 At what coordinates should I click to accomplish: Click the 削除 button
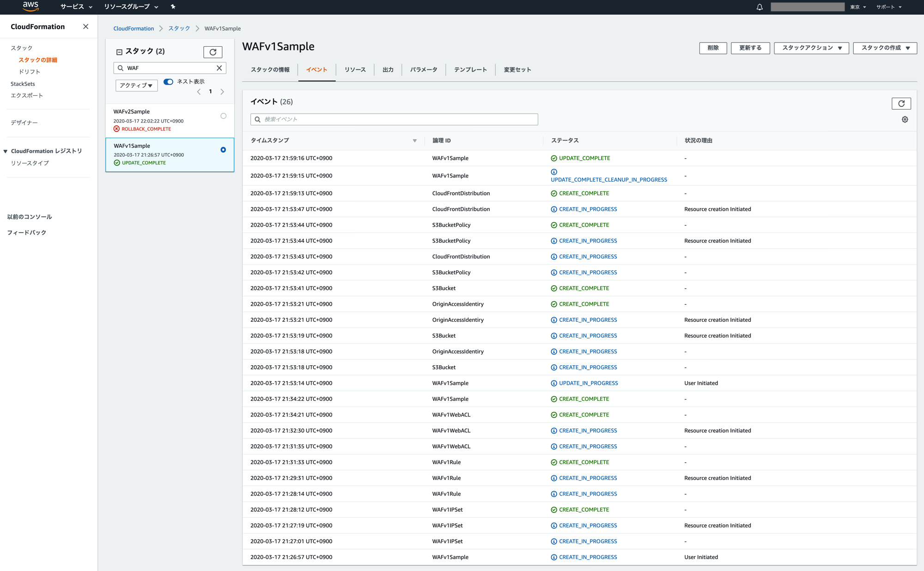point(713,48)
